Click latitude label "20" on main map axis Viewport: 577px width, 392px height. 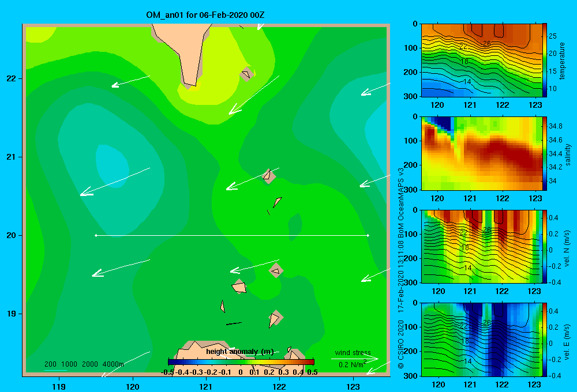point(12,235)
